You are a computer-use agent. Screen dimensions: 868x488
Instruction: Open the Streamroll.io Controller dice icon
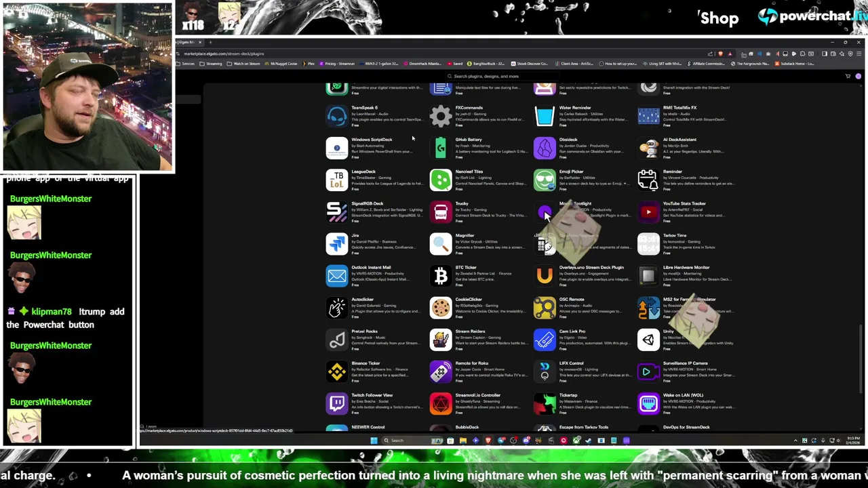[441, 403]
